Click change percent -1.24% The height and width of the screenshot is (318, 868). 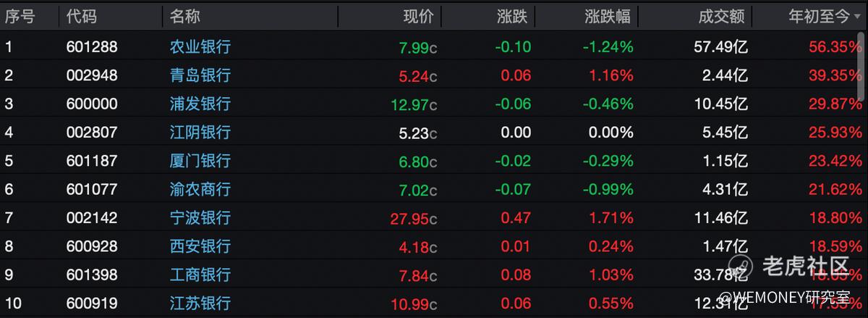608,47
